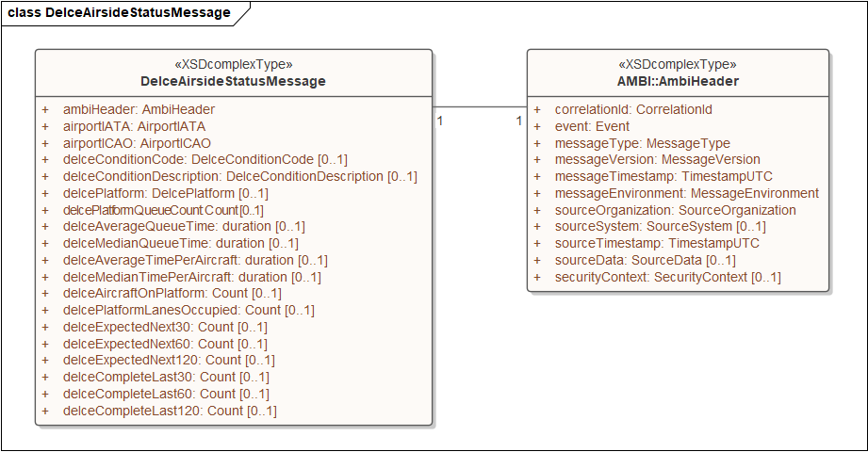This screenshot has width=868, height=452.
Task: Select the deIceExpectedNext120 attribute
Action: 169,361
